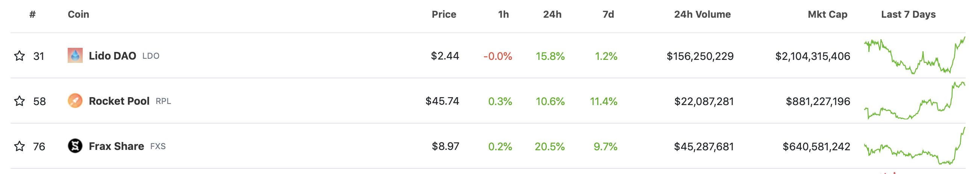Open Rocket Pool 7-day sparkline chart
The height and width of the screenshot is (174, 980).
tap(915, 101)
